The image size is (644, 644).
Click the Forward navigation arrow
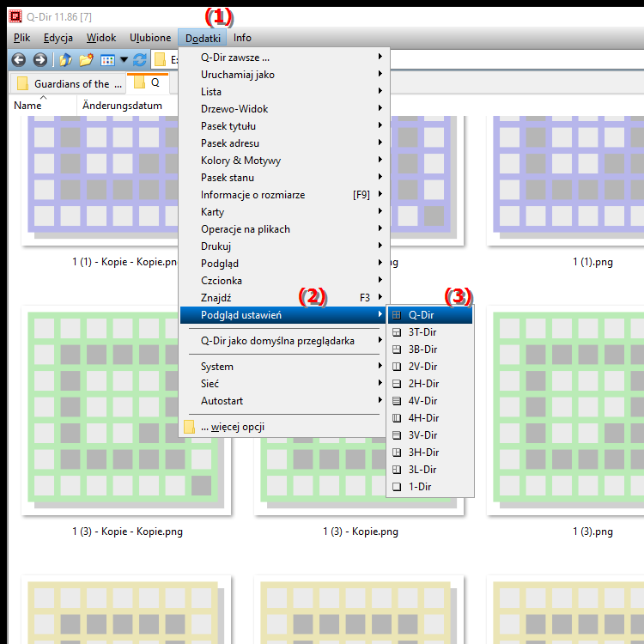[39, 60]
